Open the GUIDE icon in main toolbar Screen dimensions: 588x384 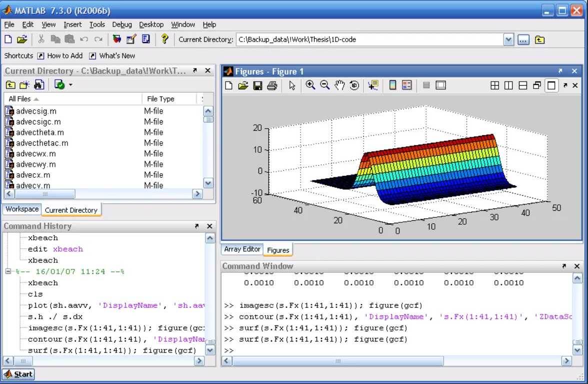click(131, 39)
